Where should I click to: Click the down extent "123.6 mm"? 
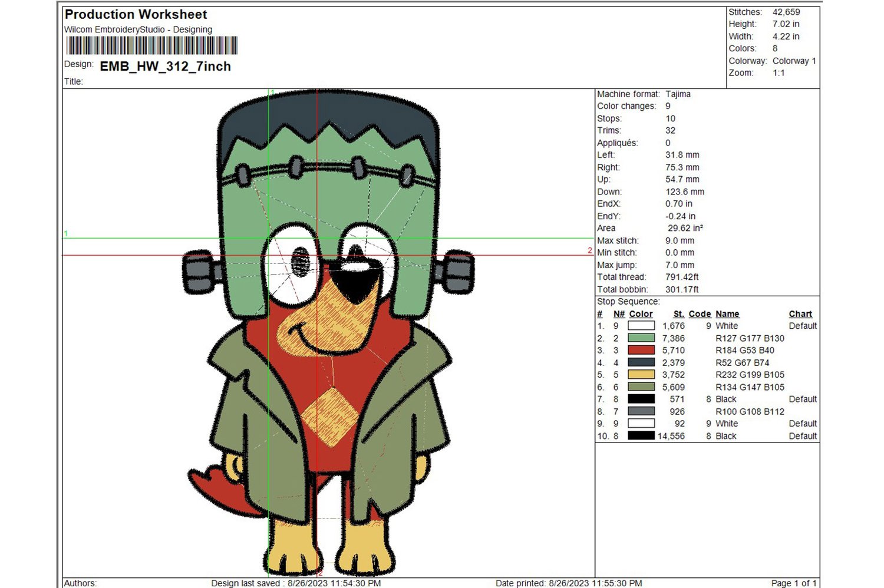pos(685,191)
